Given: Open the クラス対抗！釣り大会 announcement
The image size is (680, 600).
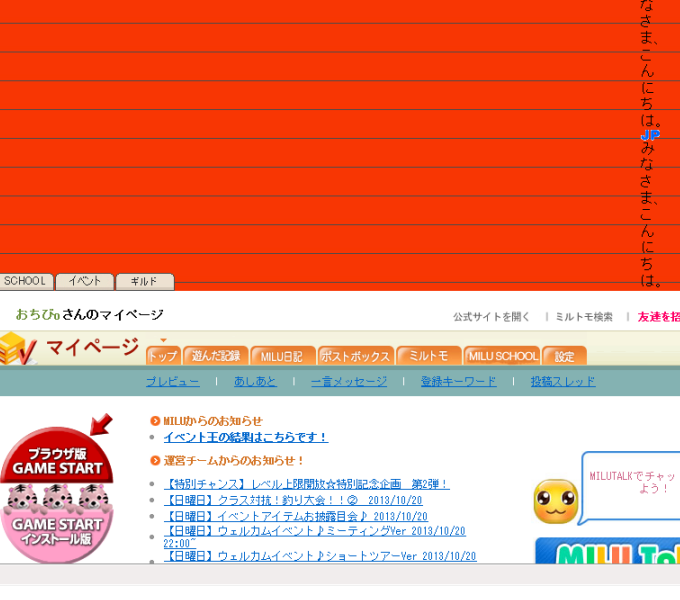Looking at the screenshot, I should (x=292, y=500).
